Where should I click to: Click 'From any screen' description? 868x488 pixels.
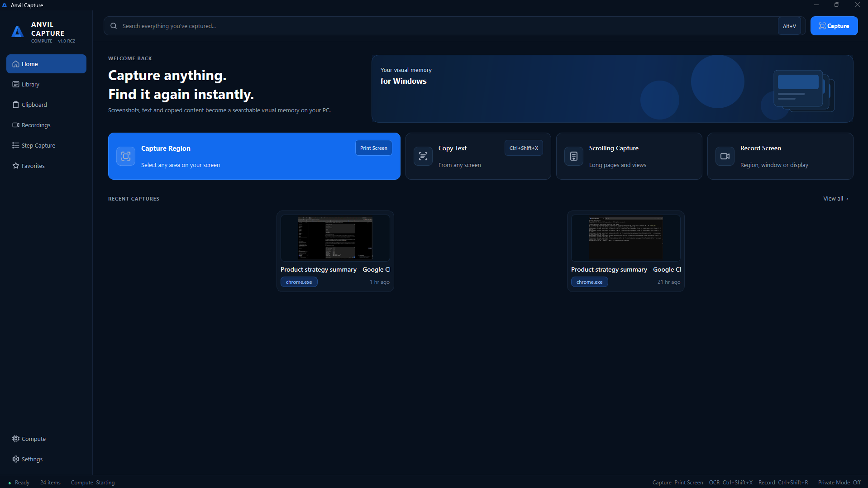click(460, 165)
